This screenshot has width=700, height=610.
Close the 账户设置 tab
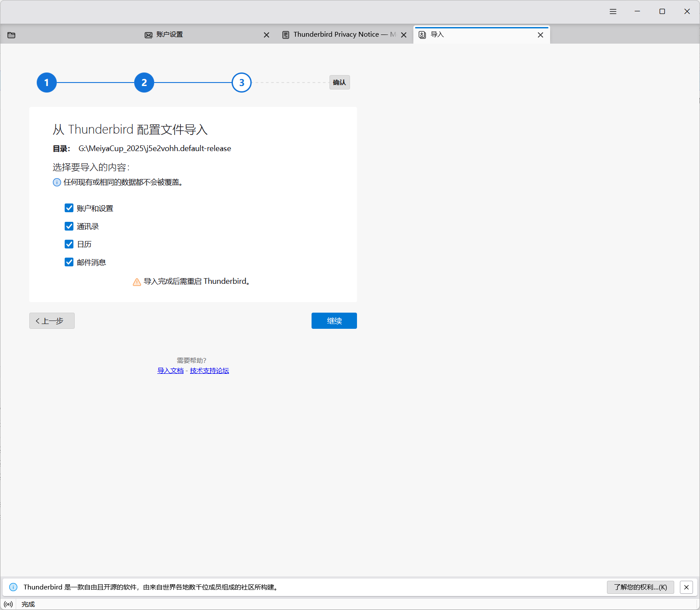tap(267, 35)
